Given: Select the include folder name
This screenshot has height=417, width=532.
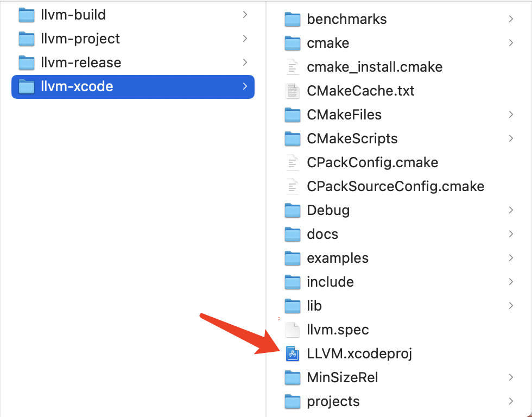Looking at the screenshot, I should point(330,282).
